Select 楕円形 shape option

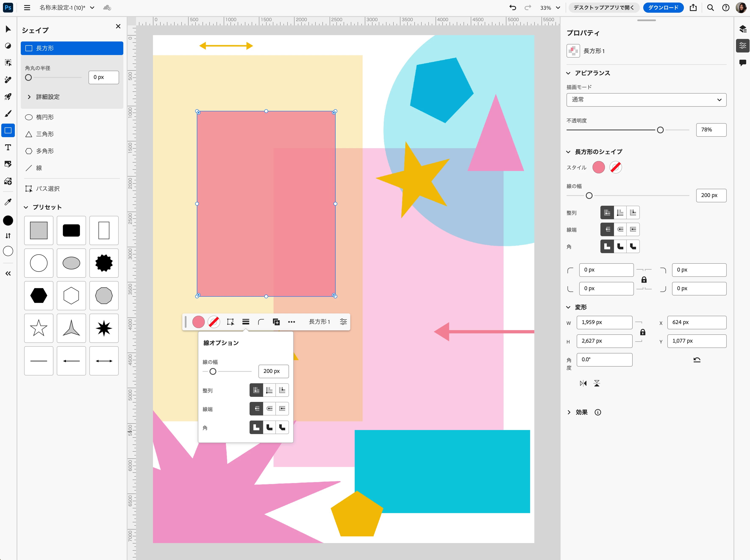[45, 117]
